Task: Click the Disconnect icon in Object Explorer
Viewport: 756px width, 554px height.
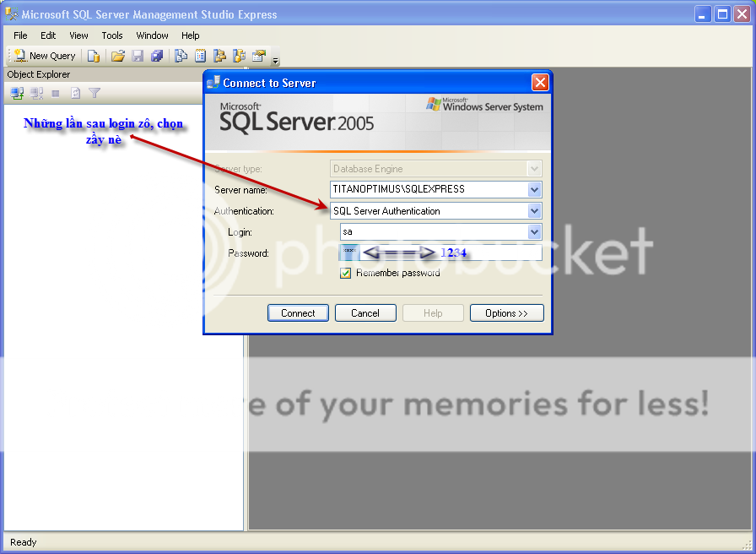Action: click(x=36, y=93)
